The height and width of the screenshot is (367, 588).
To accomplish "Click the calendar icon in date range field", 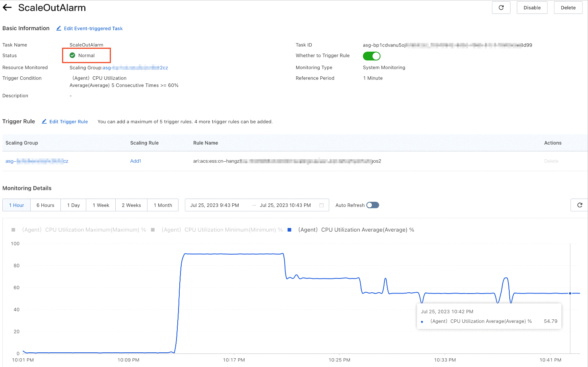I will click(321, 205).
